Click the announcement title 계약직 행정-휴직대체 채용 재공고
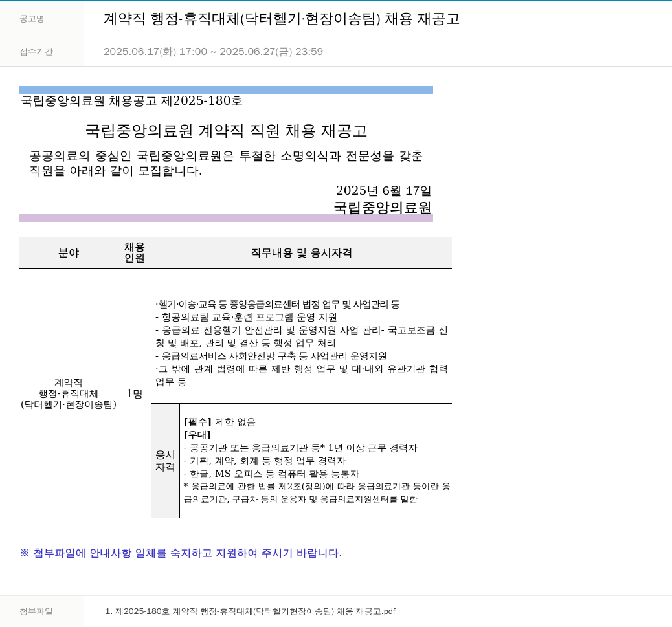 (282, 19)
